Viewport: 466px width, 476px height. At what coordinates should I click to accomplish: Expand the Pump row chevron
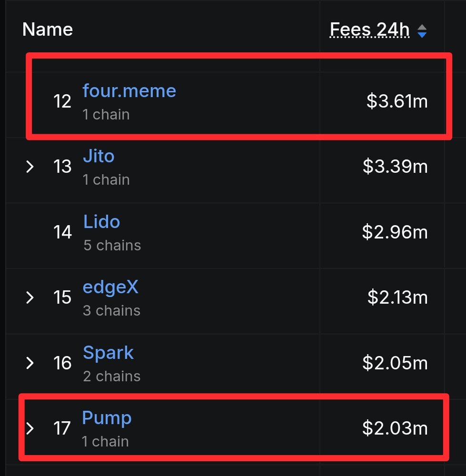click(30, 428)
